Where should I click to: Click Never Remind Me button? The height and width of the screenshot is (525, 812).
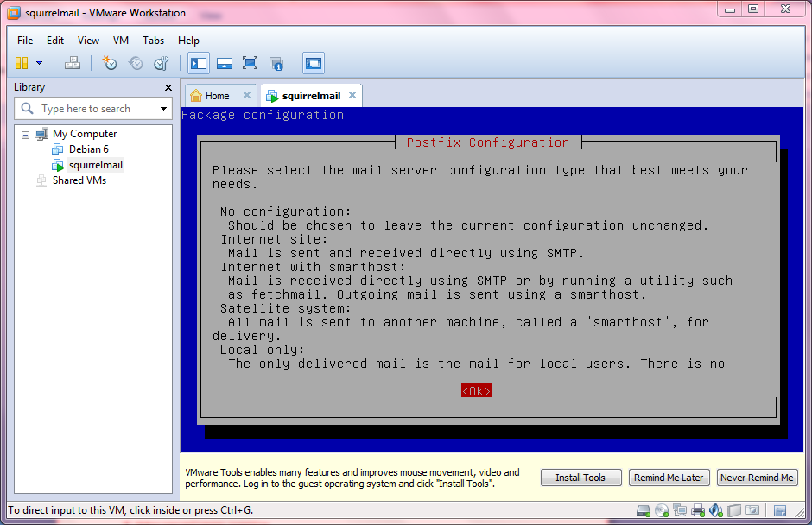pyautogui.click(x=757, y=478)
